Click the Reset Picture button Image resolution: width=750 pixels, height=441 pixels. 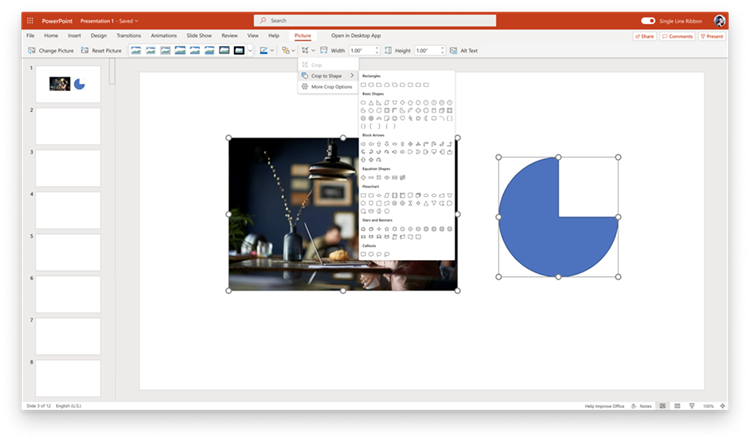pos(101,50)
